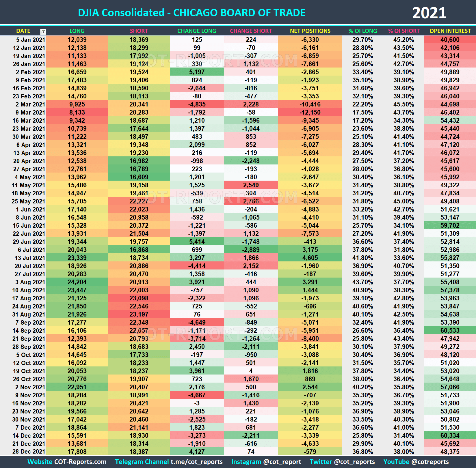Sort by the OPEN INTEREST column

[449, 31]
